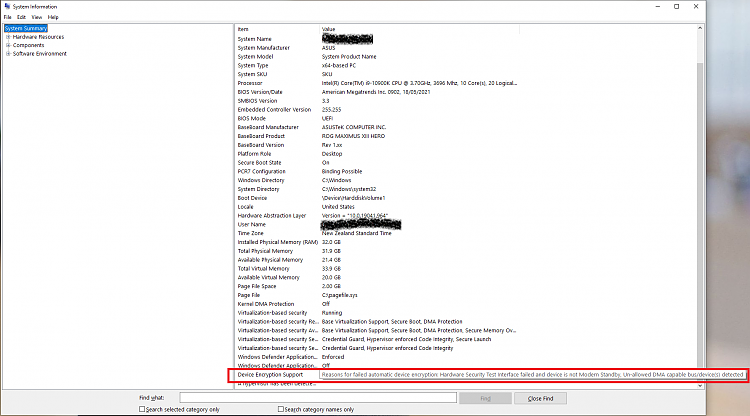Select the Total Physical Memory row
Screen dimensions: 750x416
tap(377, 251)
